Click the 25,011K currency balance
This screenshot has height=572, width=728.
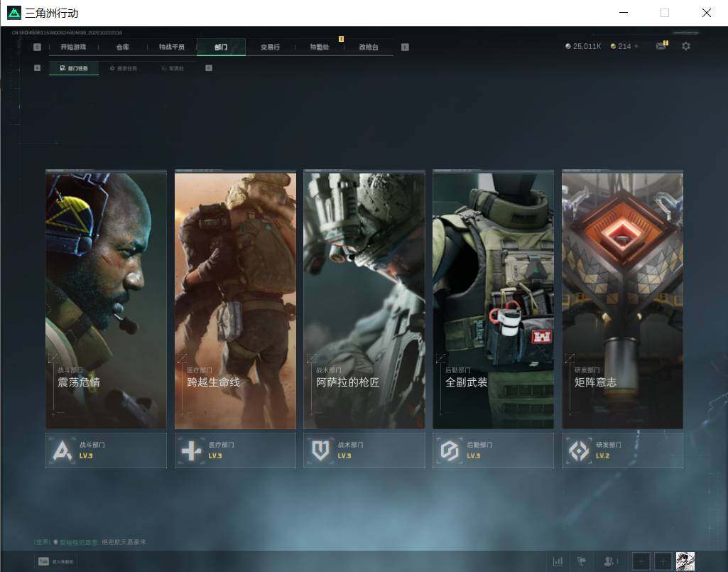(x=587, y=46)
